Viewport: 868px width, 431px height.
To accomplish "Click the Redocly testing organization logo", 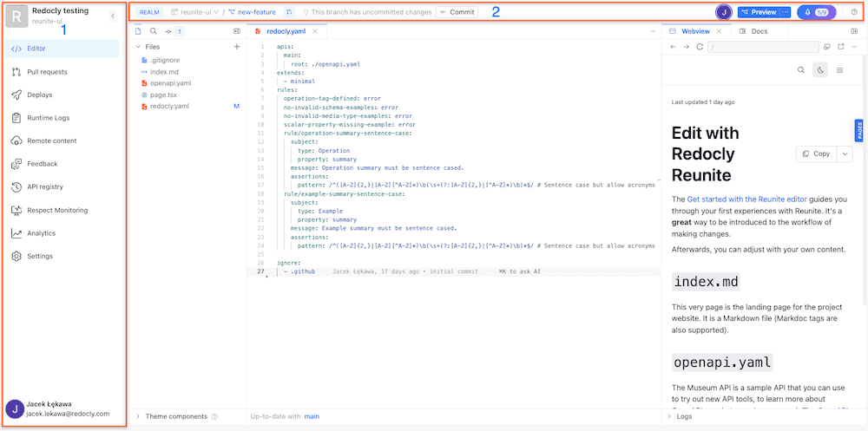I will 16,16.
